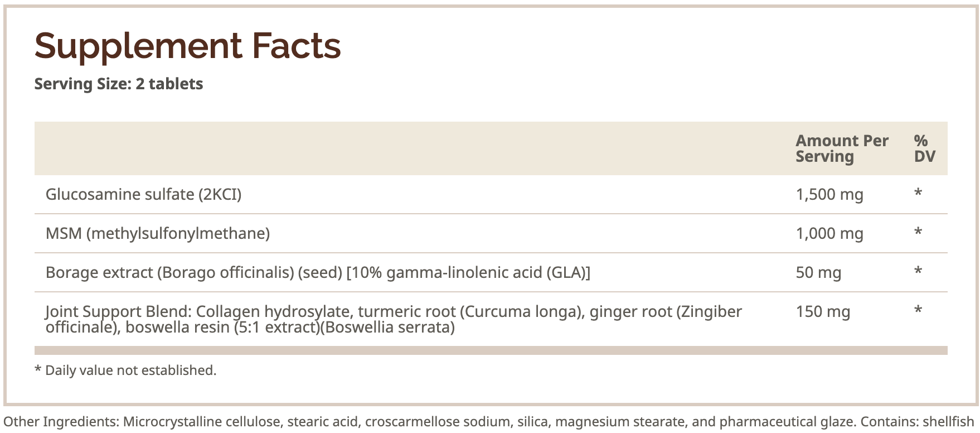Click the % DV column header

tap(924, 148)
